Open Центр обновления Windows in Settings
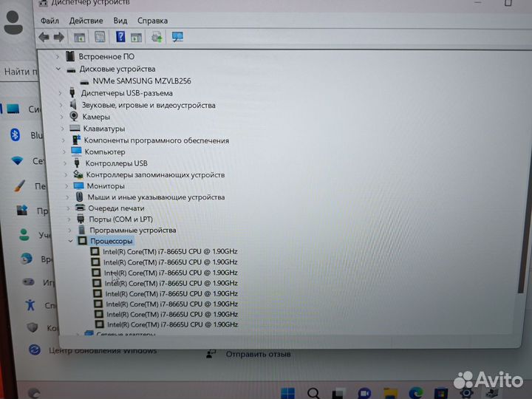The image size is (532, 399). [x=103, y=351]
